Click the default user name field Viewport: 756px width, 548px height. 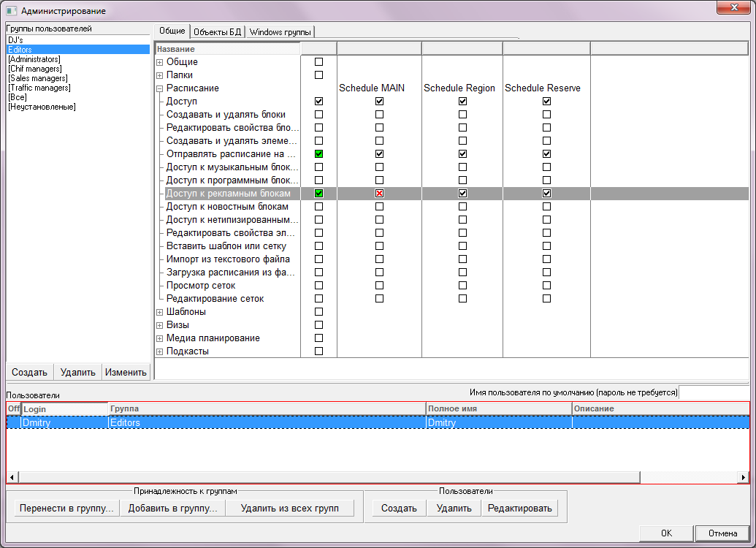click(714, 392)
